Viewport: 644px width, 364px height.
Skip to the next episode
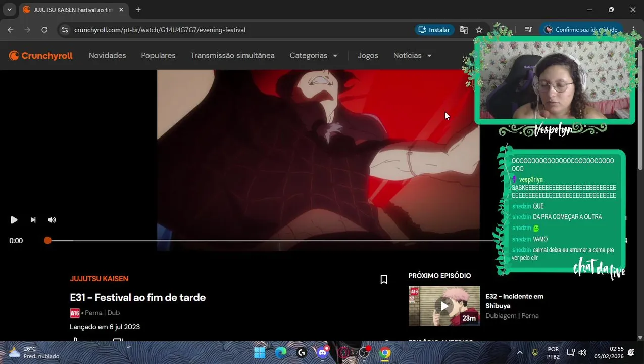coord(33,220)
